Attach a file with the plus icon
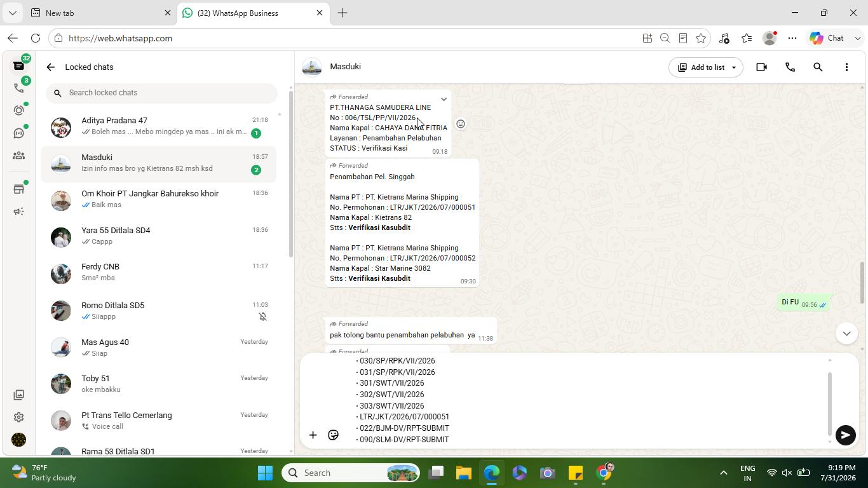Viewport: 868px width, 488px height. (313, 435)
